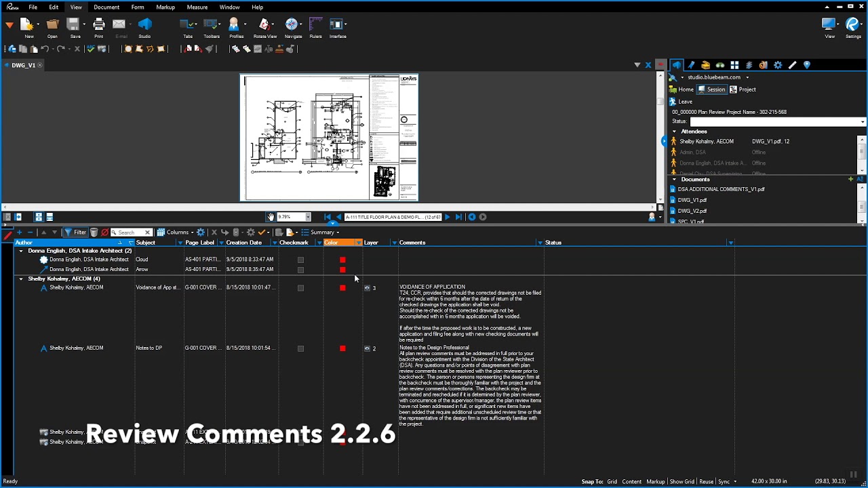The width and height of the screenshot is (868, 488).
Task: Open the session Status dropdown
Action: point(862,122)
